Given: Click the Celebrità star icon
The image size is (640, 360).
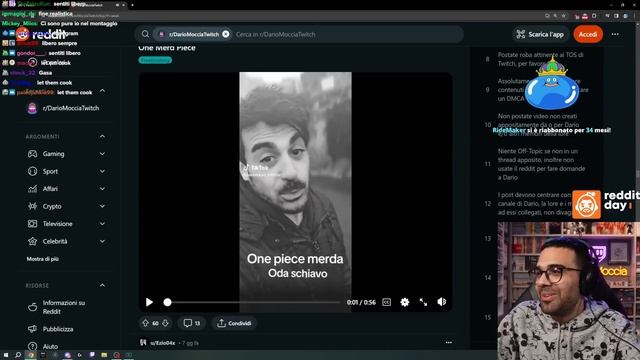Looking at the screenshot, I should point(32,241).
